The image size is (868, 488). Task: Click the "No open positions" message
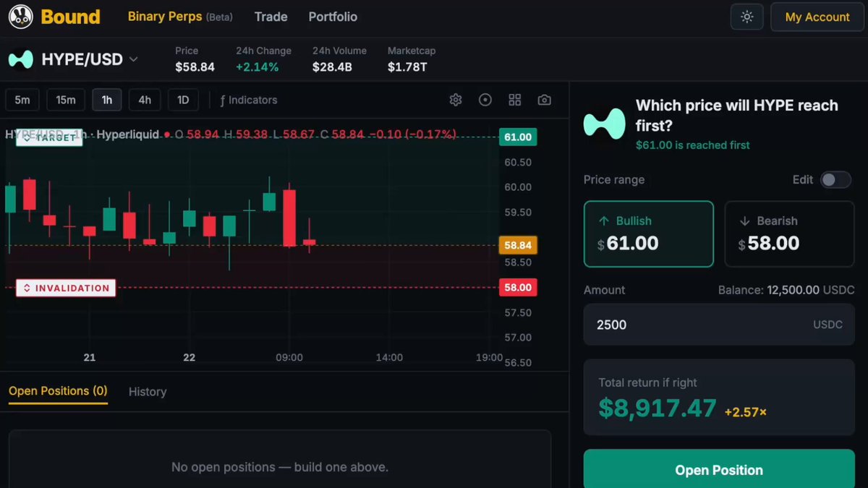pyautogui.click(x=280, y=467)
